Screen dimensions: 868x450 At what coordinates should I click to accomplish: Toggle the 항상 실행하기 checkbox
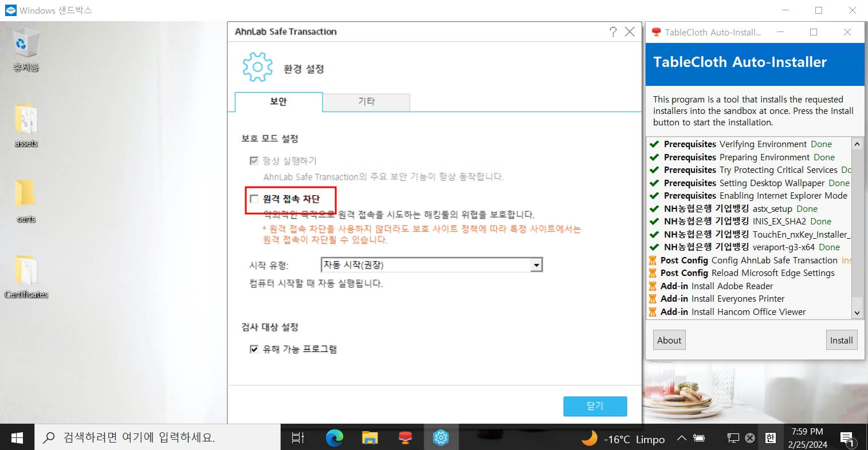point(254,161)
